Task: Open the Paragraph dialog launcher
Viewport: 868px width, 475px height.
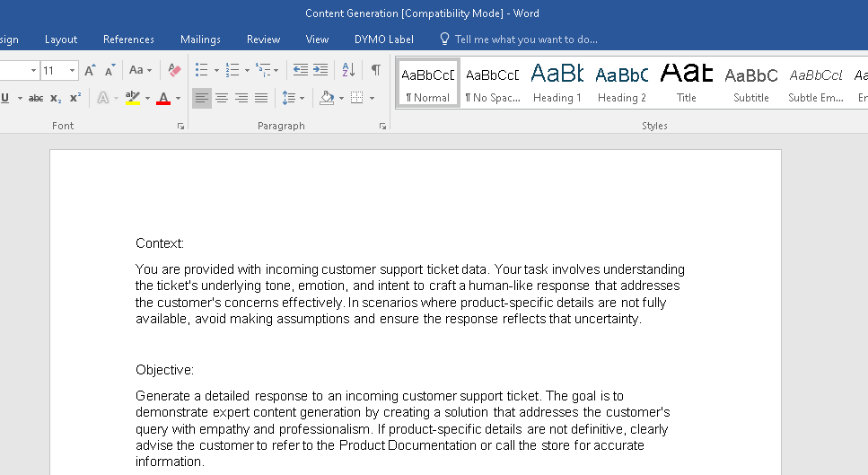Action: coord(382,127)
